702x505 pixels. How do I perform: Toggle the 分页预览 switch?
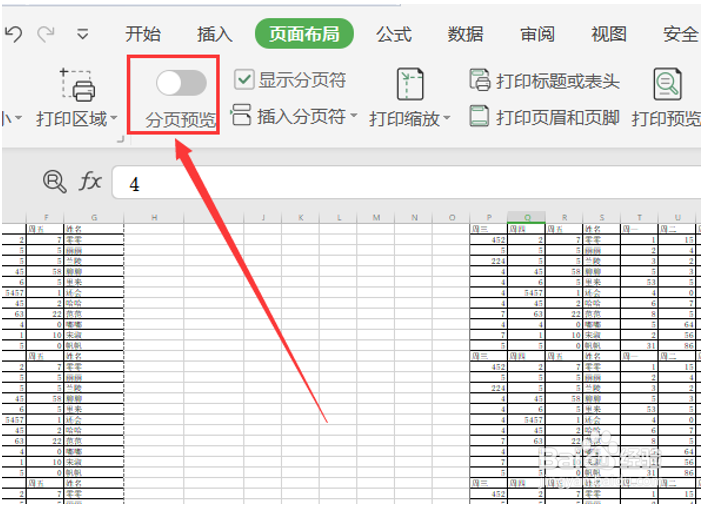pos(181,83)
